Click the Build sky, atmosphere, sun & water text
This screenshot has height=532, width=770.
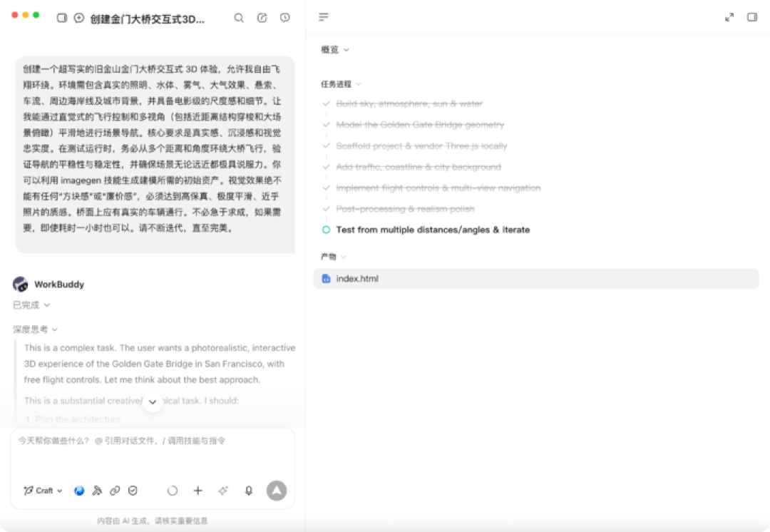(409, 103)
